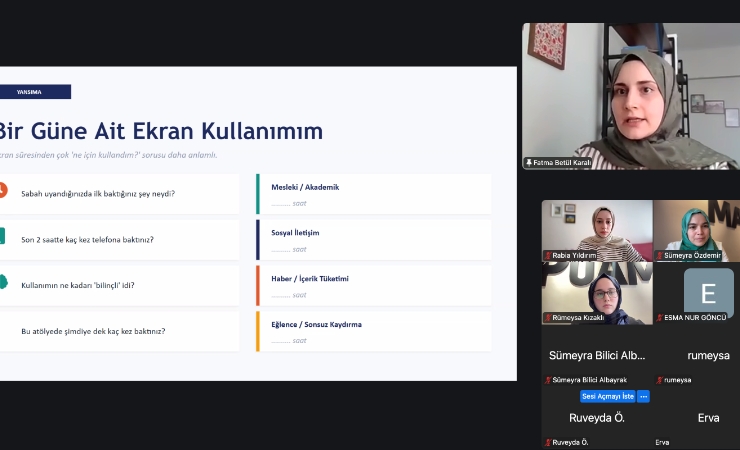Click Sümeyra Bilici Albayrak's muted mic icon
This screenshot has height=450, width=740.
(x=548, y=380)
